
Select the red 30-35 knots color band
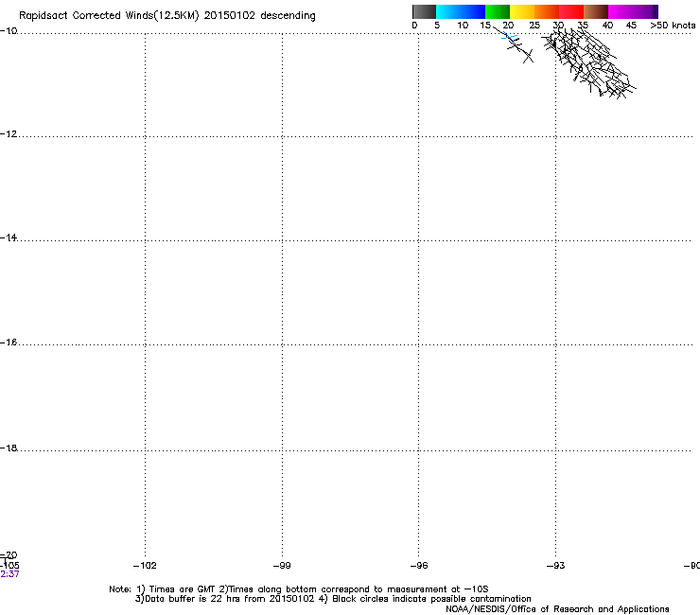click(x=571, y=11)
